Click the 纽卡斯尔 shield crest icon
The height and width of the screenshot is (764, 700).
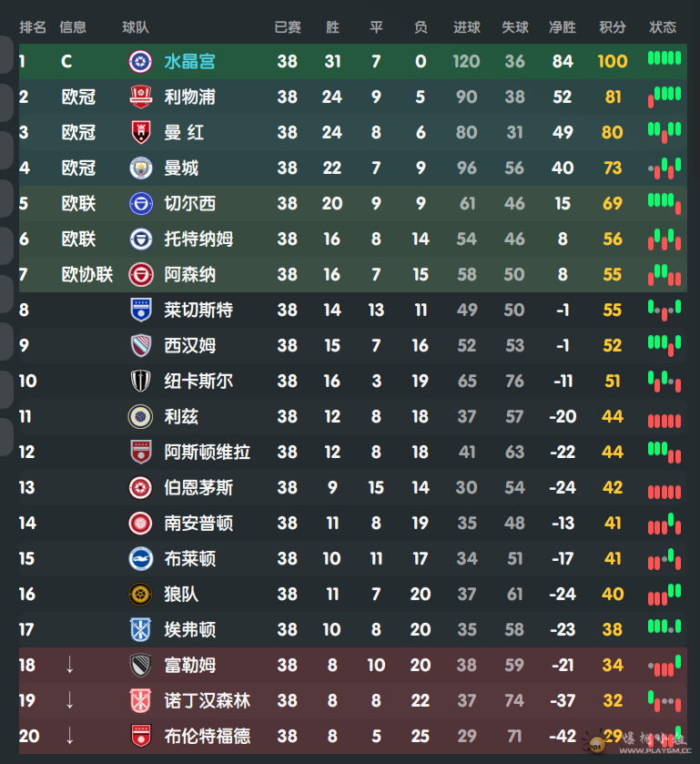[x=141, y=381]
